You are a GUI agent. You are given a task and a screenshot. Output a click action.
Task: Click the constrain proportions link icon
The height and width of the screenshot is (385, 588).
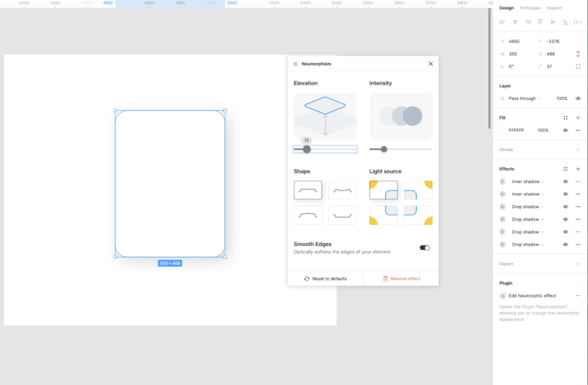[578, 54]
